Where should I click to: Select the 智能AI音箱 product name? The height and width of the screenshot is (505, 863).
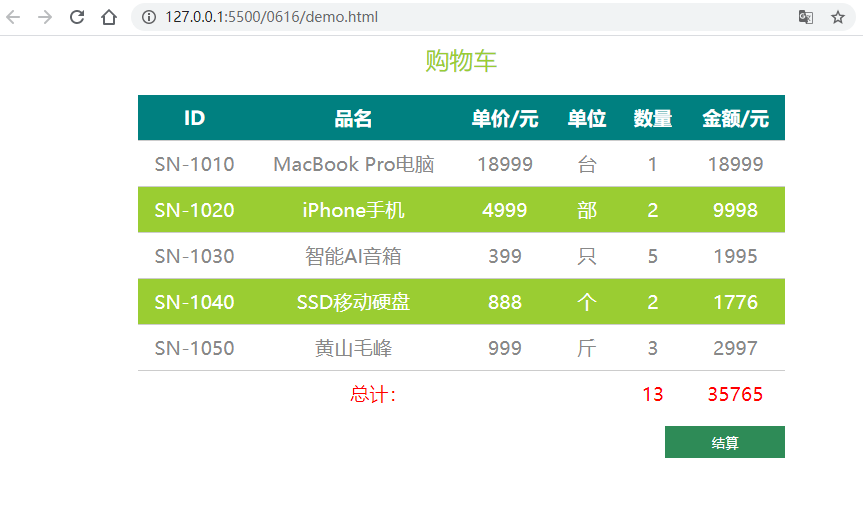coord(353,256)
